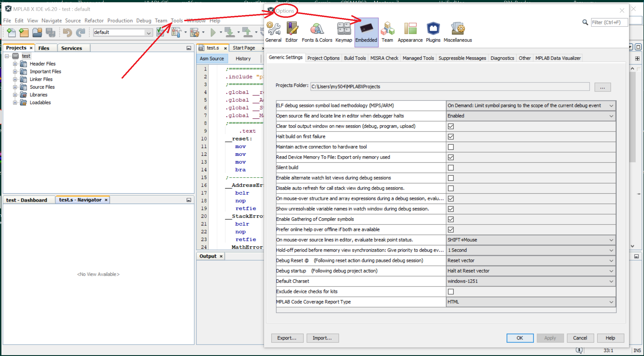
Task: Enable Exclude device checks for kits
Action: point(451,291)
